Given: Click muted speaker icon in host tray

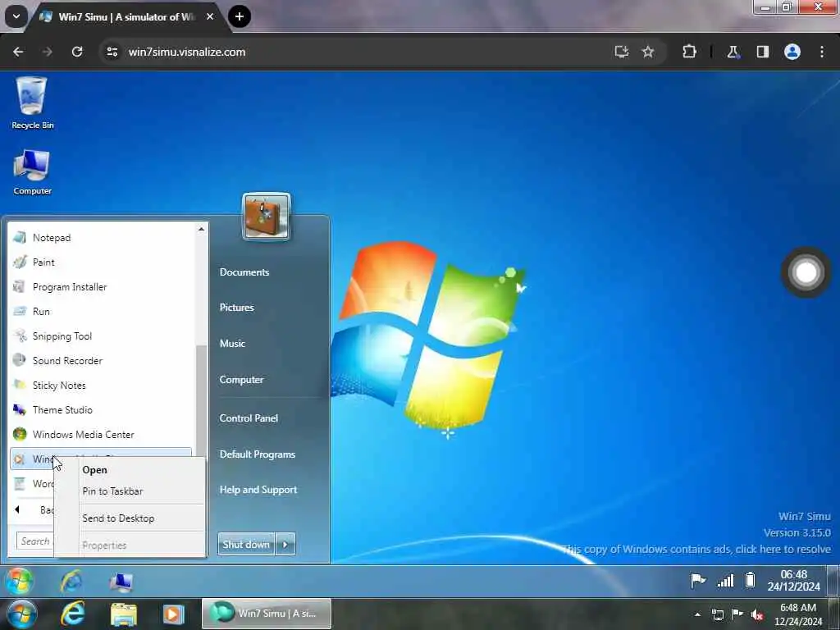Looking at the screenshot, I should [x=757, y=614].
